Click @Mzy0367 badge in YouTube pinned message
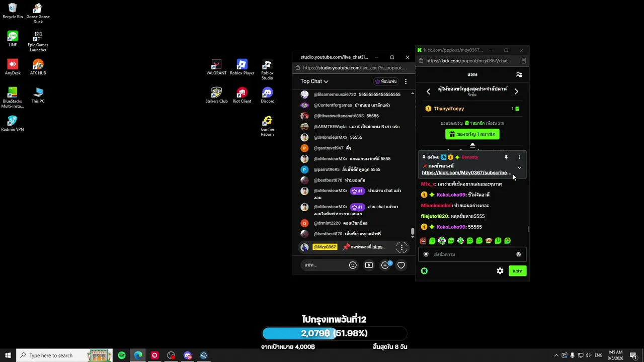The image size is (644, 362). pos(325,247)
